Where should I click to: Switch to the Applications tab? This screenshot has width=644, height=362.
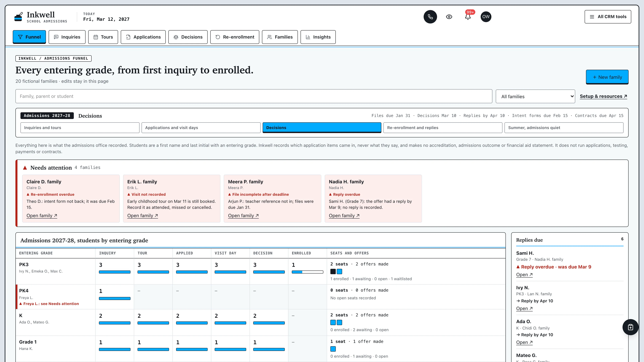(143, 37)
